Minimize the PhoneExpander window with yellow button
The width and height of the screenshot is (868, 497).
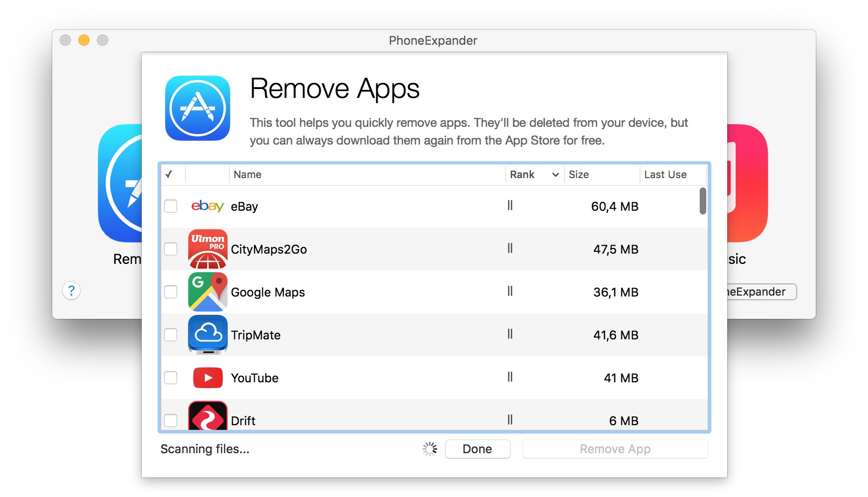tap(84, 40)
